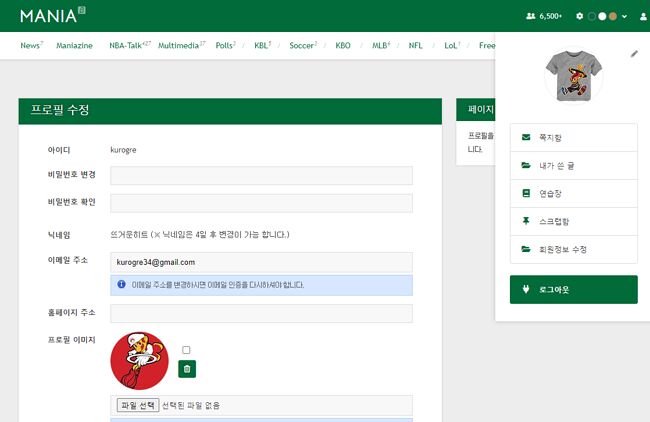The width and height of the screenshot is (650, 422).
Task: Go to the NFL nav tab
Action: [415, 45]
